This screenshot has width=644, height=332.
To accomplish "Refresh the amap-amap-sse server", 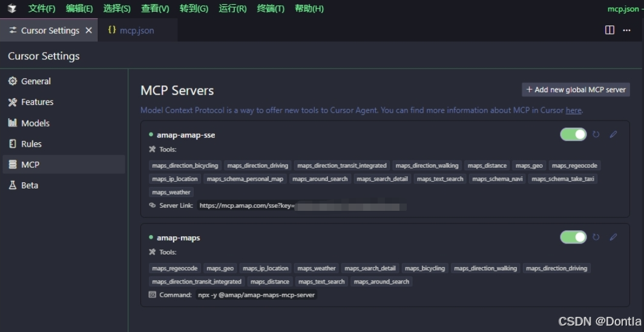I will click(x=596, y=134).
